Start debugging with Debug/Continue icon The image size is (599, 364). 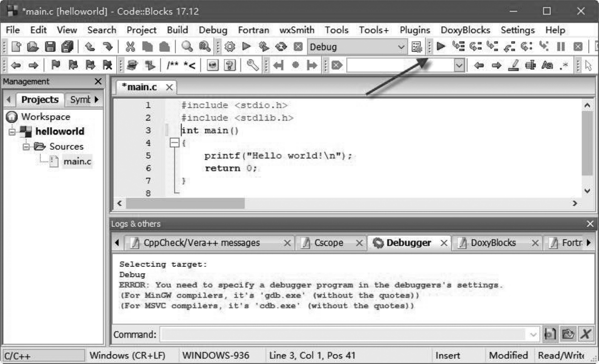[441, 47]
